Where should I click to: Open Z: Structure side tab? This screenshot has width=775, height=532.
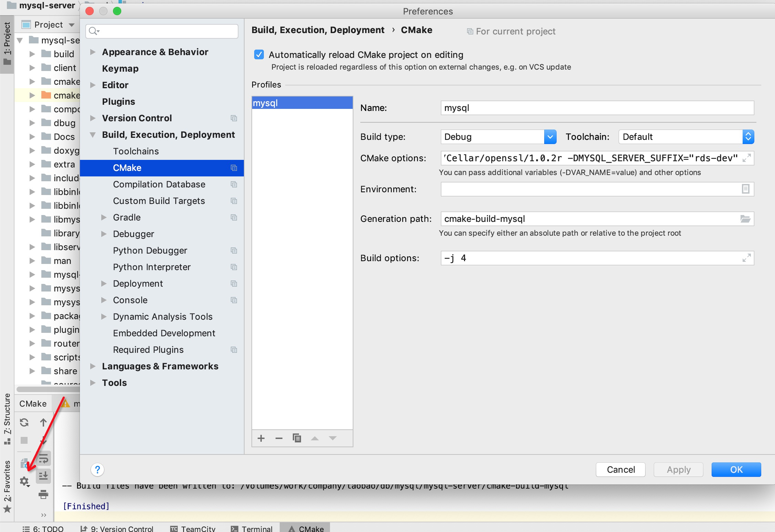(x=7, y=418)
